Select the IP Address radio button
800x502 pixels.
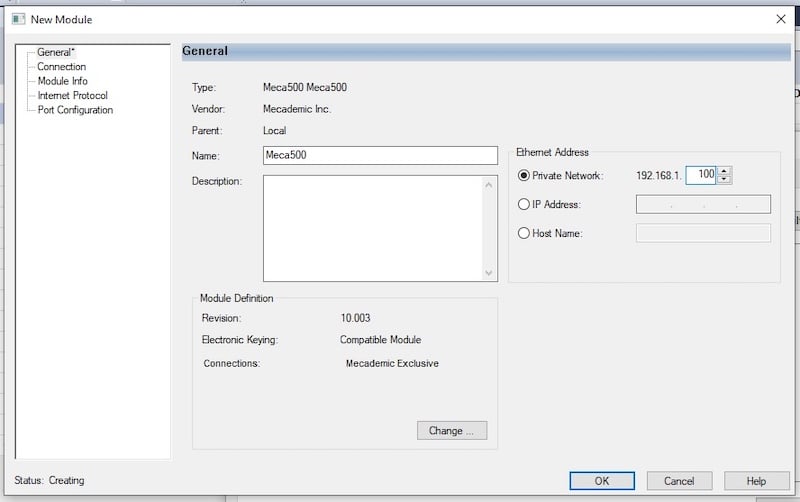pyautogui.click(x=523, y=204)
